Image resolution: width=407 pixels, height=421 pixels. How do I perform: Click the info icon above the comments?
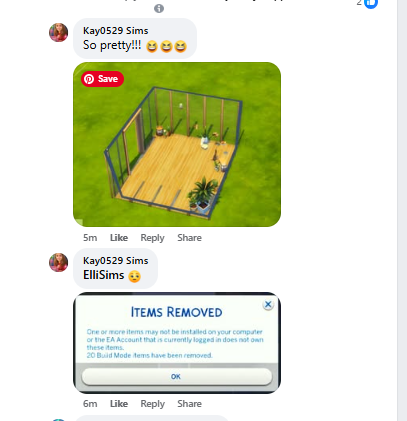click(159, 8)
